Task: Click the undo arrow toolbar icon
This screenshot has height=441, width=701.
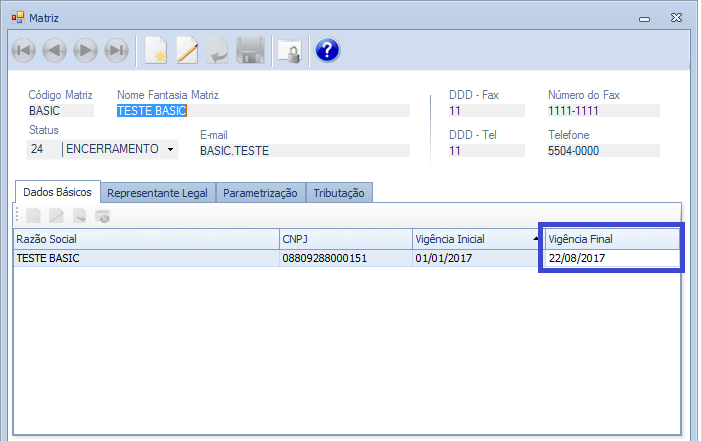Action: tap(217, 50)
